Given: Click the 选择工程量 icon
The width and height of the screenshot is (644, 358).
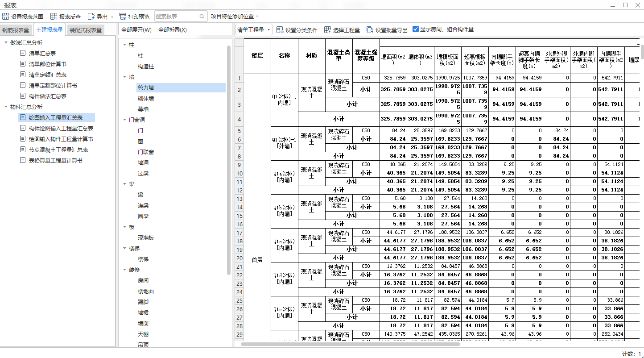Looking at the screenshot, I should [328, 29].
